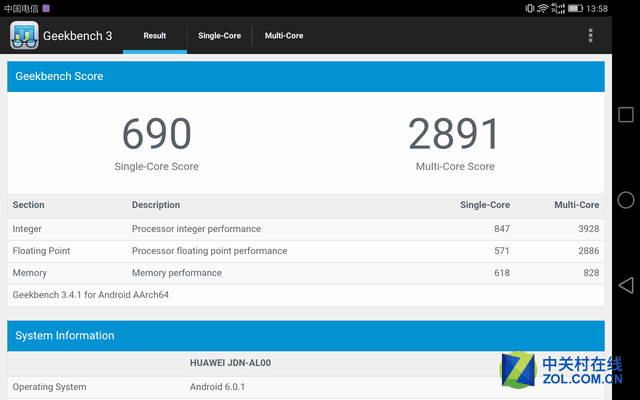The image size is (640, 400).
Task: Tap the Geekbench Score section header
Action: 306,76
